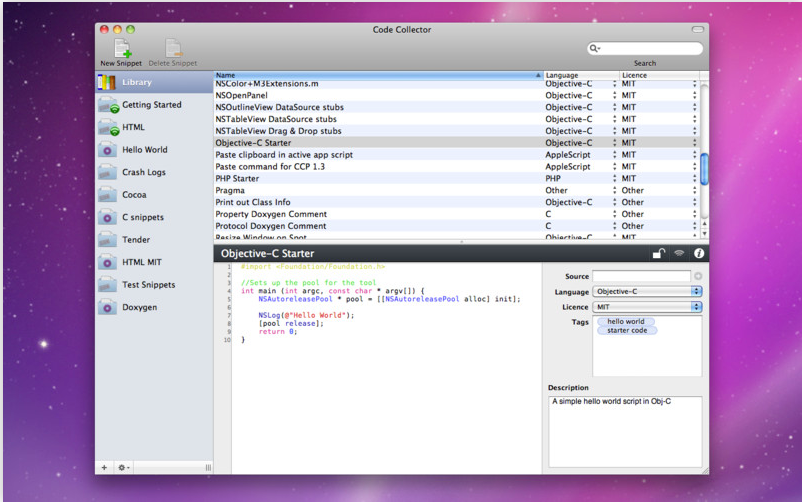Select 'Paste command for CCP 1.3' snippet

(x=457, y=166)
